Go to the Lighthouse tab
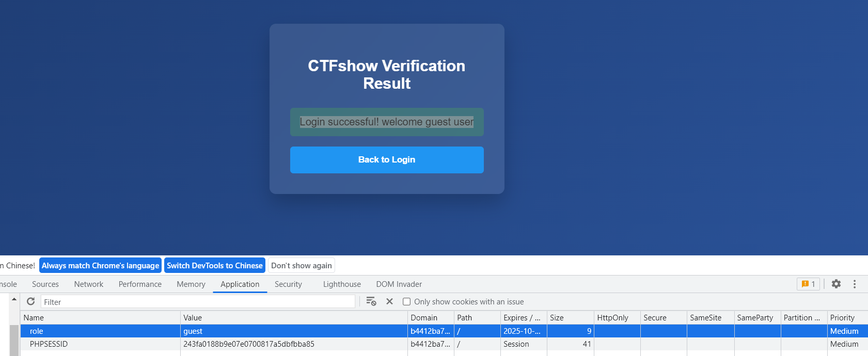This screenshot has width=868, height=356. [342, 284]
